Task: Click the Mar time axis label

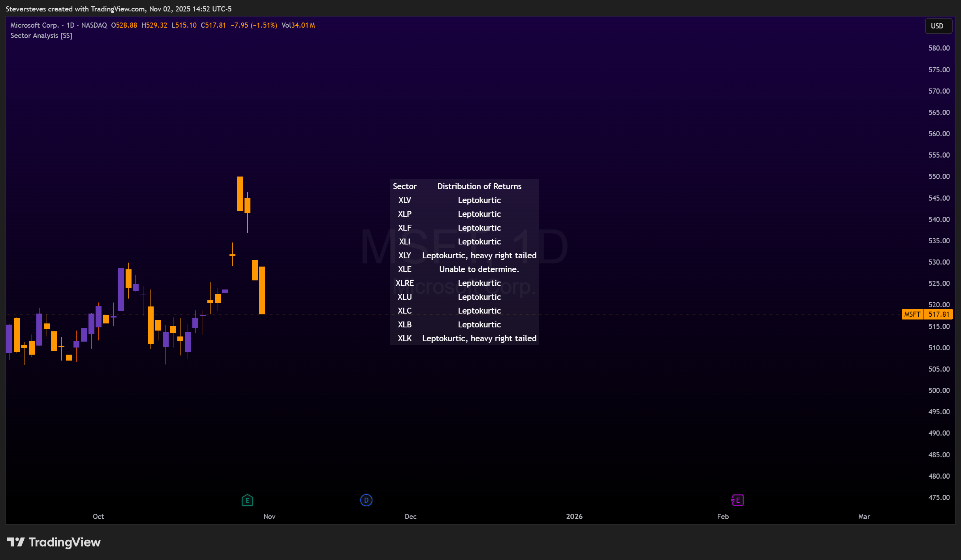Action: tap(864, 517)
